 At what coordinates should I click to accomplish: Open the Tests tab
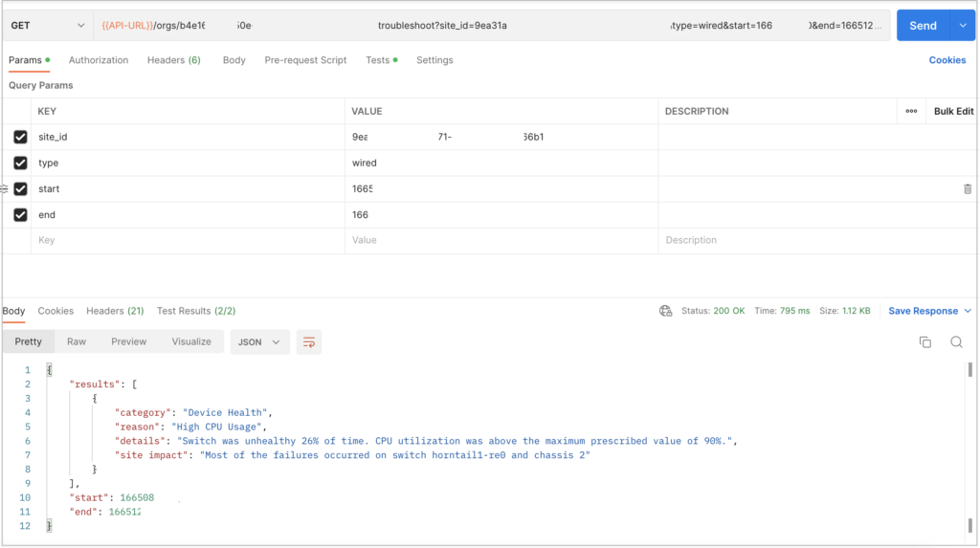381,60
